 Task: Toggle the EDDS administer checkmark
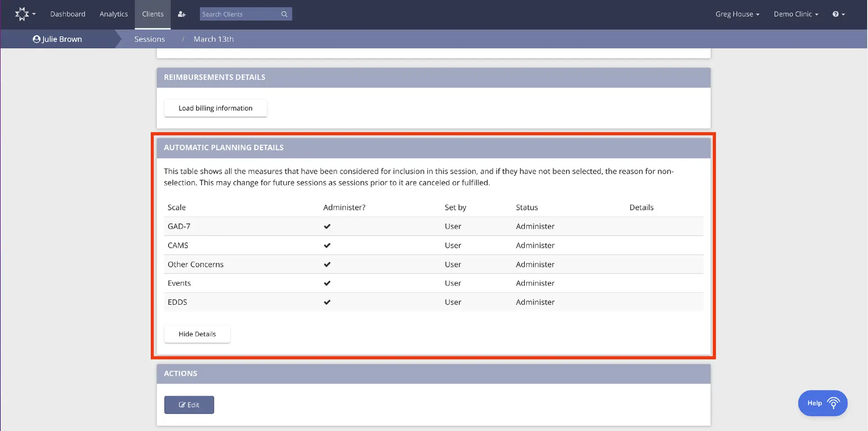(x=327, y=302)
